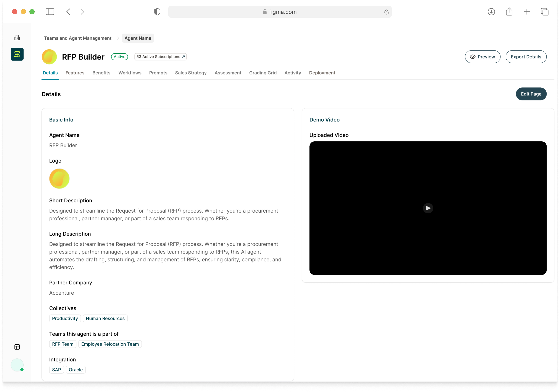Switch to the Workflows tab
The image size is (560, 392).
130,73
